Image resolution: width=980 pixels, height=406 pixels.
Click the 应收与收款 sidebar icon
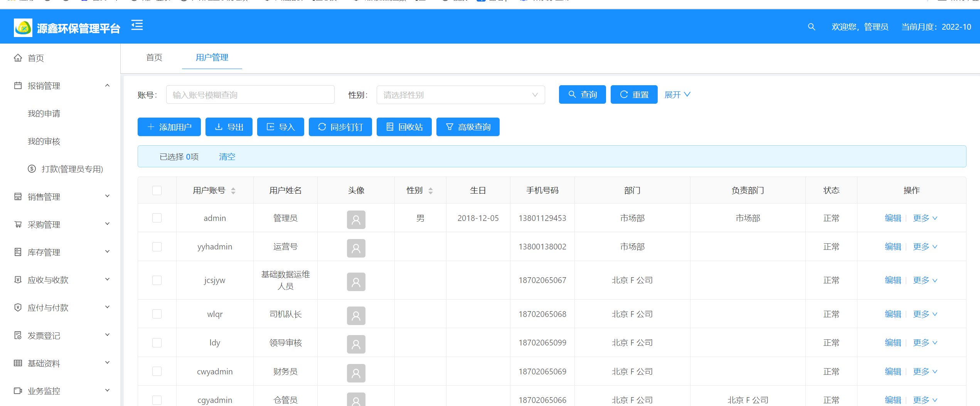click(18, 280)
